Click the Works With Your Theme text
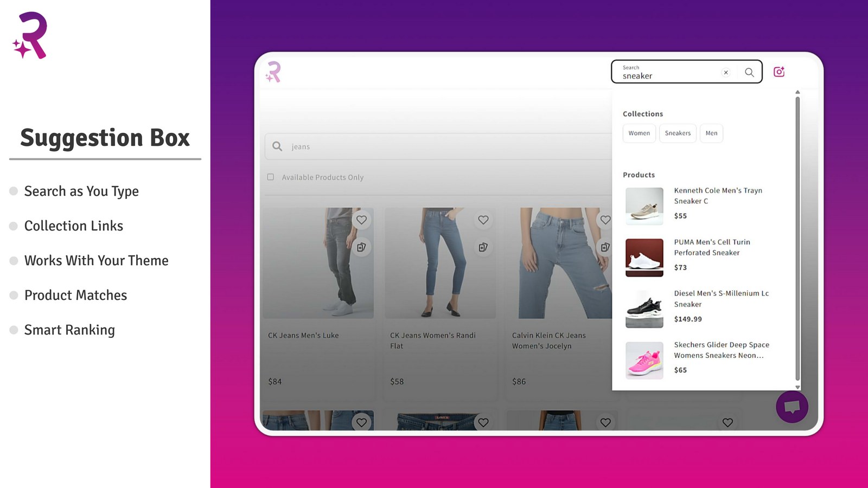Image resolution: width=868 pixels, height=488 pixels. click(97, 260)
